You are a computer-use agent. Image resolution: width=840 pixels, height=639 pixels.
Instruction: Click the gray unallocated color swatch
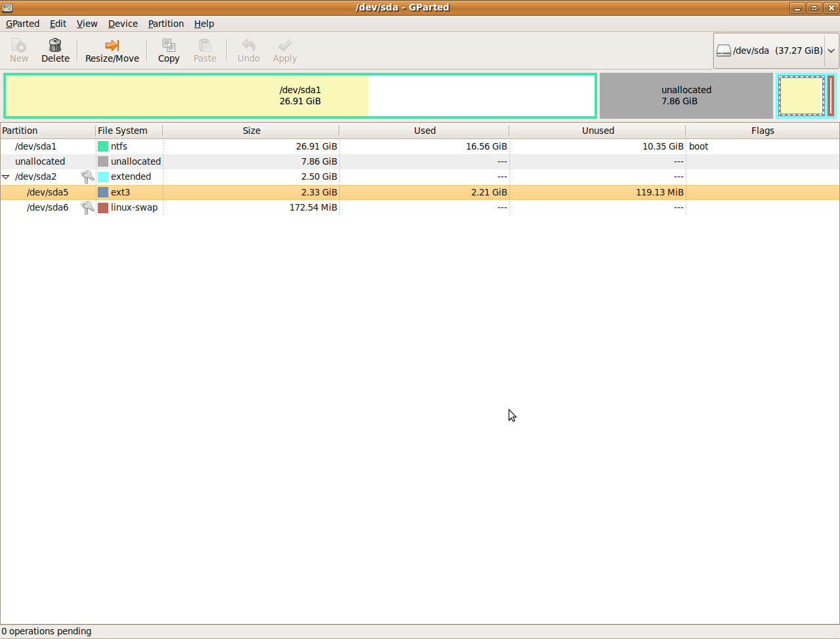click(x=103, y=161)
